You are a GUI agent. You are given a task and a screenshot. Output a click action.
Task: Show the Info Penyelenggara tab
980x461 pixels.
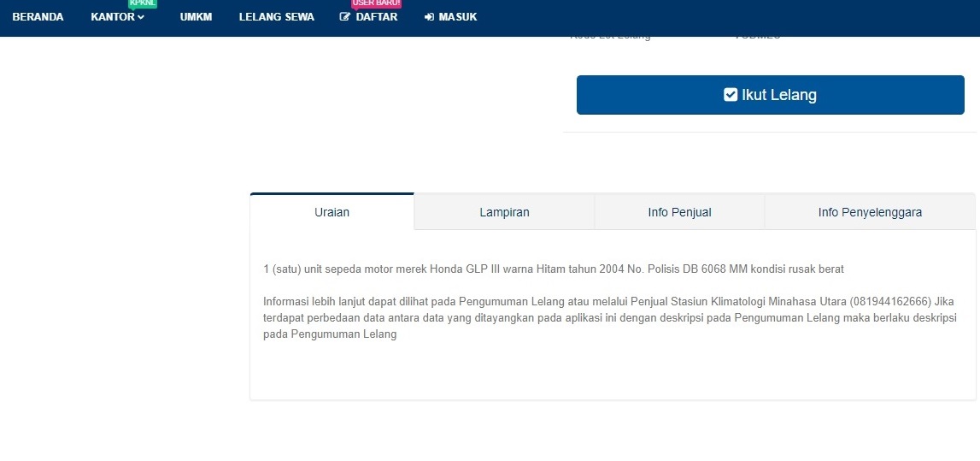tap(869, 212)
